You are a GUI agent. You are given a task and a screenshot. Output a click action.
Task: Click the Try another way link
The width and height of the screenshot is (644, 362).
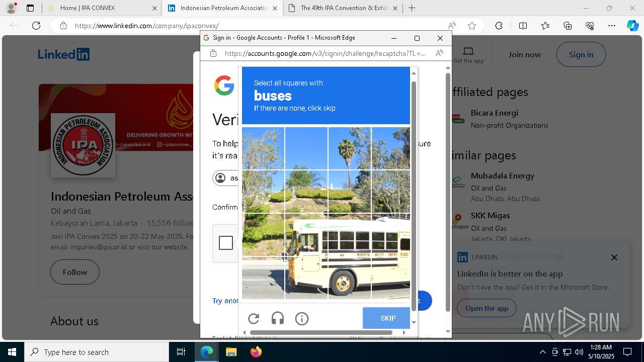pyautogui.click(x=225, y=301)
